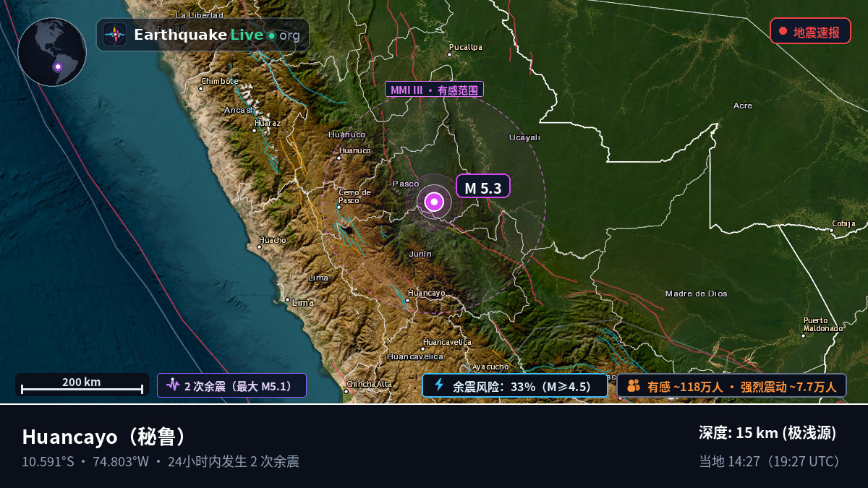Click the 有感 ~118万人 population text

685,386
